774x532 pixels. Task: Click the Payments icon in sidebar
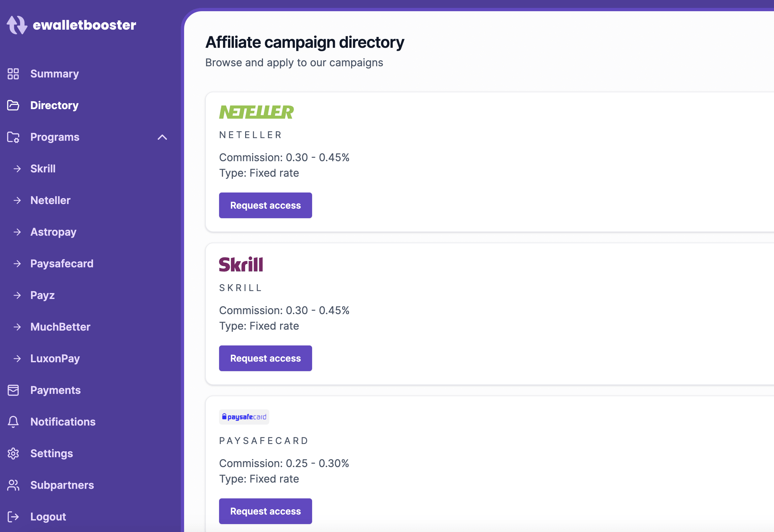14,390
